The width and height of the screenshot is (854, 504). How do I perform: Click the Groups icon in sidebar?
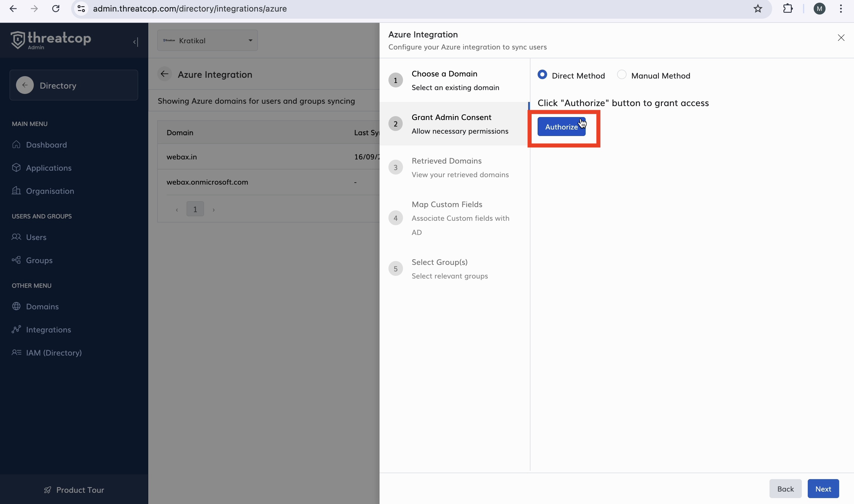click(x=16, y=260)
